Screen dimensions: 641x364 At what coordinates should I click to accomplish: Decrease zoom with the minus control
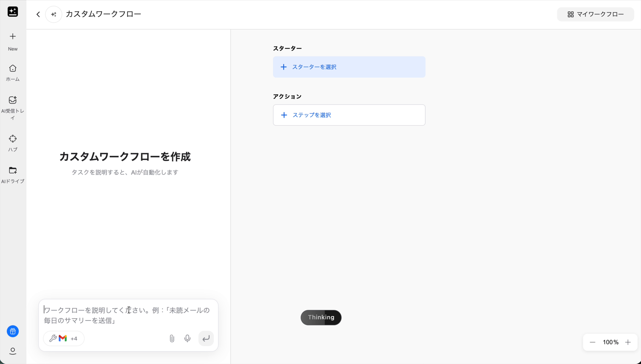point(592,342)
